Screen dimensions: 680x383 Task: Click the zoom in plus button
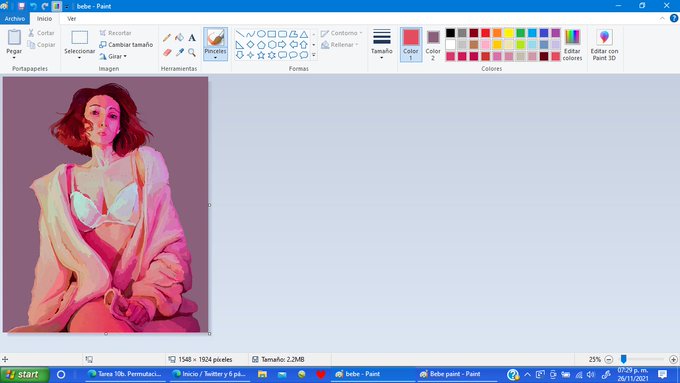pos(673,359)
